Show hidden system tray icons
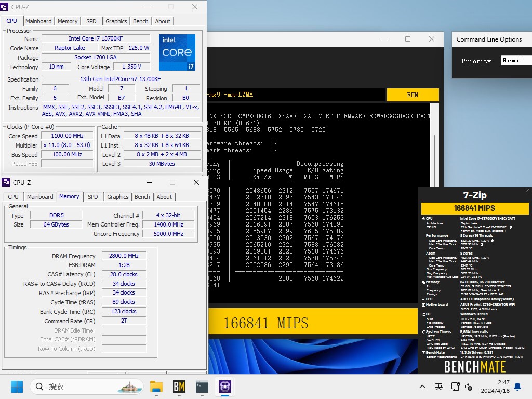 pyautogui.click(x=422, y=387)
